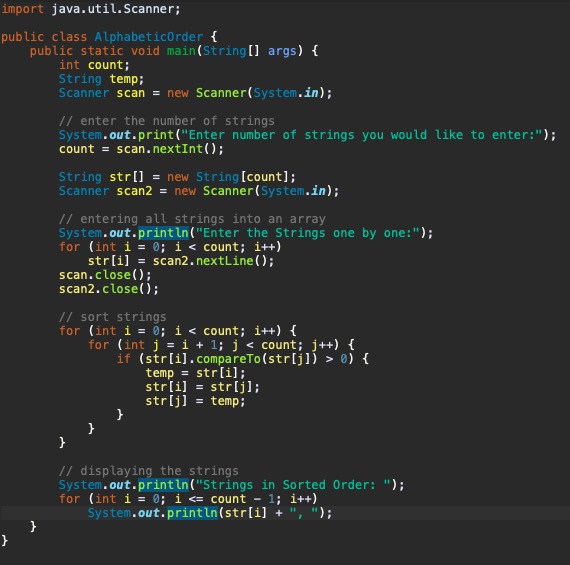Click the "Scanner scan = new Scanner" line
The height and width of the screenshot is (565, 570).
click(196, 93)
